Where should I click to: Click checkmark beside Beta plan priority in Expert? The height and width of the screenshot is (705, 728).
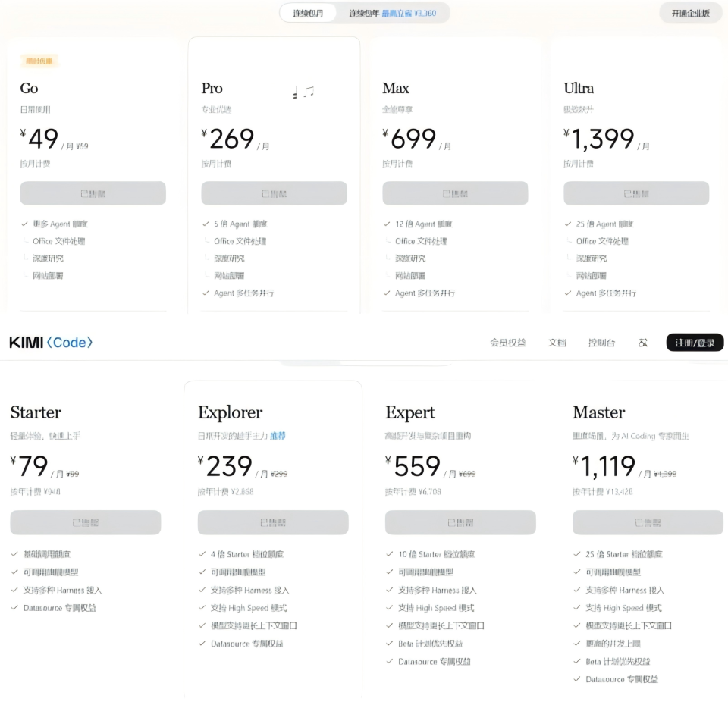tap(390, 644)
